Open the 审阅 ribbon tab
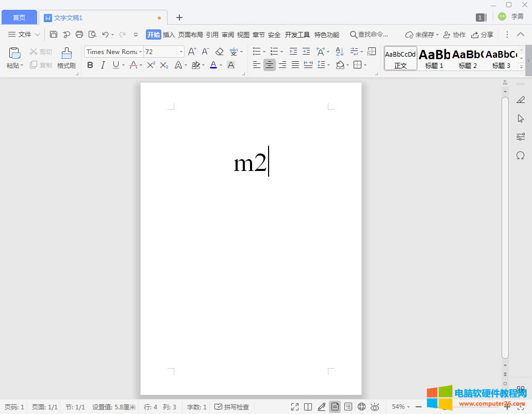 (227, 34)
